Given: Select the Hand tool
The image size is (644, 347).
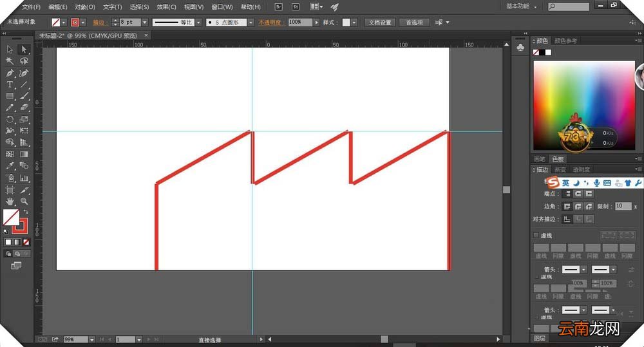Looking at the screenshot, I should point(10,202).
